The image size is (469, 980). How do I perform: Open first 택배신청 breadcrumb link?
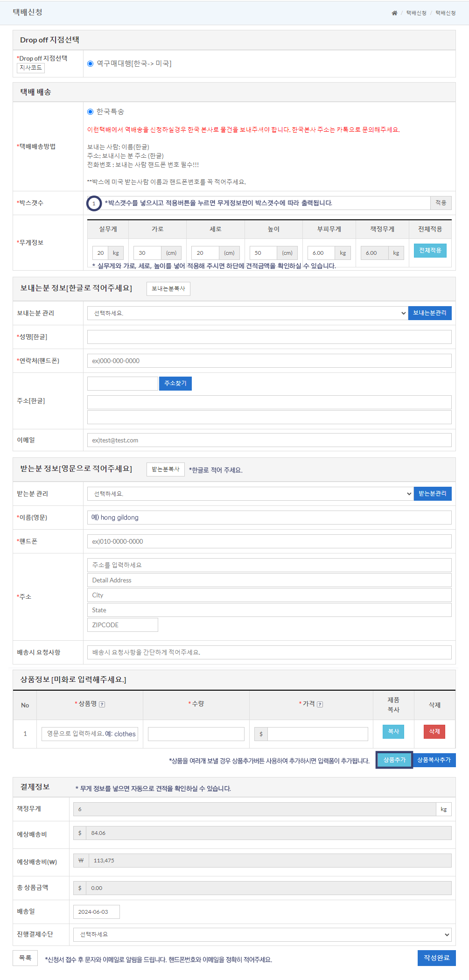(416, 13)
